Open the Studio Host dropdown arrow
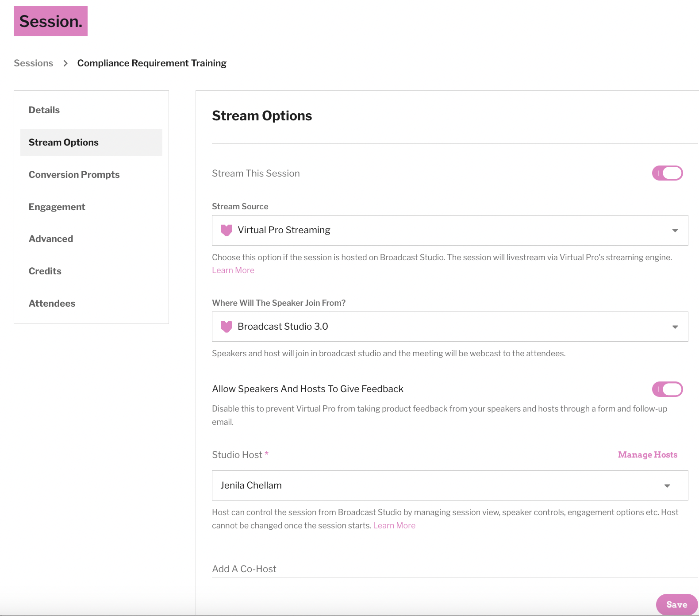 667,486
